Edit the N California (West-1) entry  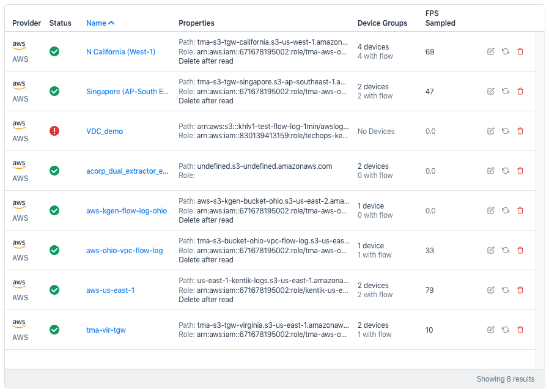click(x=490, y=52)
